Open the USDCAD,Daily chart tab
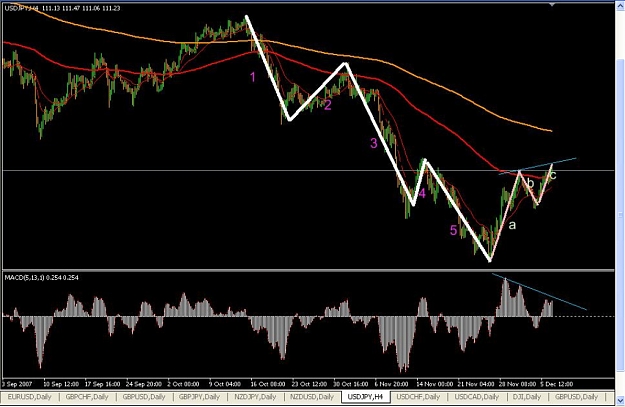The height and width of the screenshot is (407, 625). [x=477, y=397]
